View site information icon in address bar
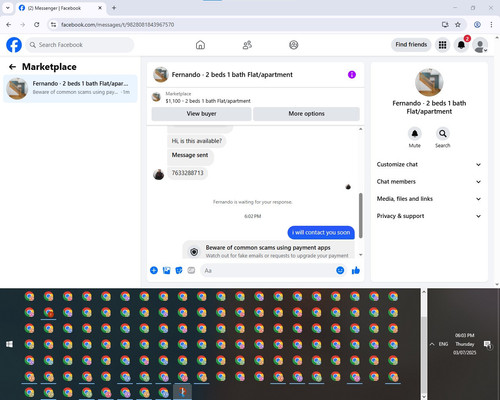500x400 pixels. pyautogui.click(x=53, y=25)
